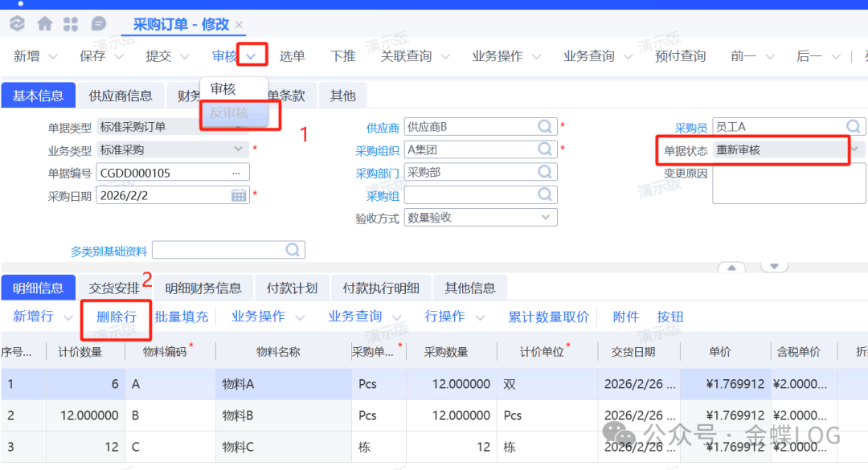Collapse header panel with up arrow
868x470 pixels.
tap(732, 268)
